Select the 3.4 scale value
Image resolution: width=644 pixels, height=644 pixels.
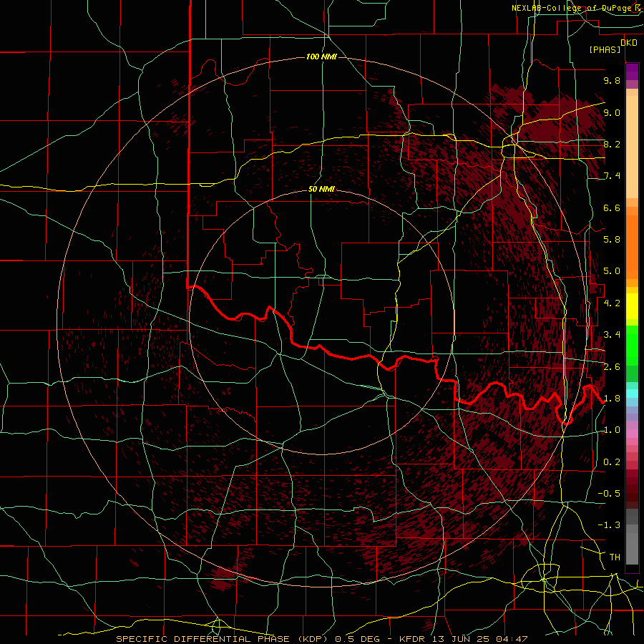click(x=612, y=335)
